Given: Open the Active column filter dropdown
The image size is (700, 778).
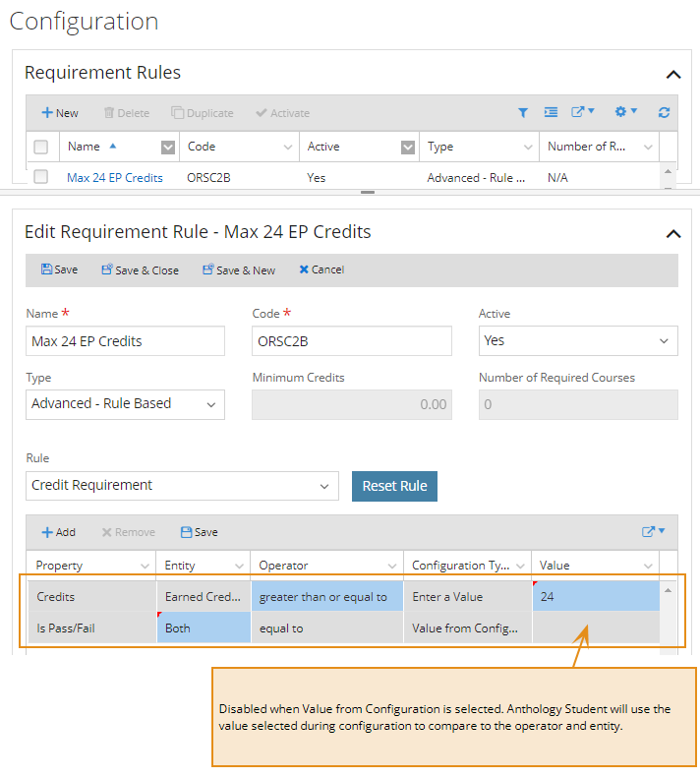Looking at the screenshot, I should [x=408, y=147].
